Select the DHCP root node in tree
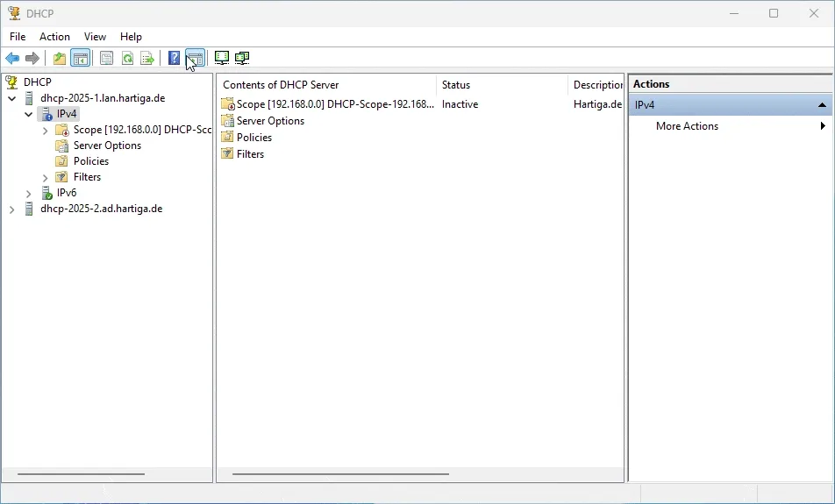The image size is (835, 504). point(37,82)
